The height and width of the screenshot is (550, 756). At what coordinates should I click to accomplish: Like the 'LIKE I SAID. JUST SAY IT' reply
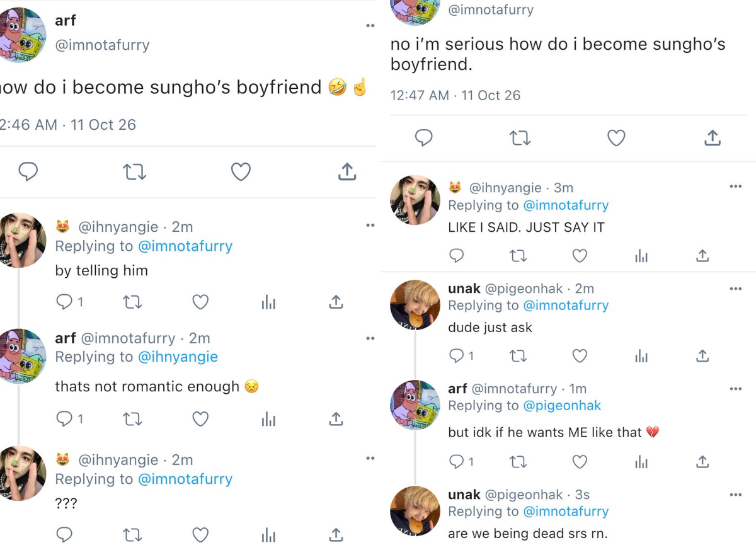(x=580, y=256)
